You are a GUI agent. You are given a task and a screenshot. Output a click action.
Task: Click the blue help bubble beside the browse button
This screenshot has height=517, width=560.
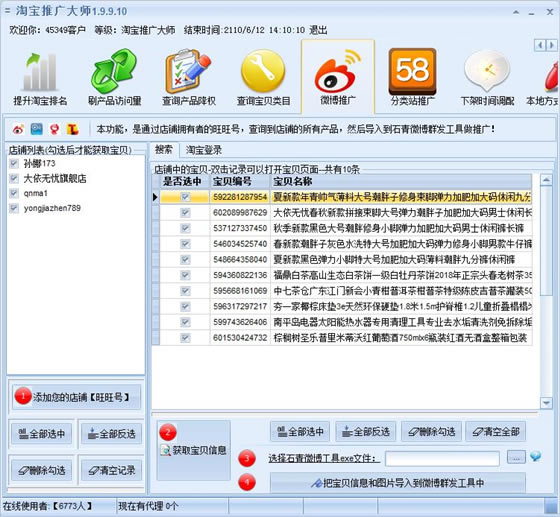click(535, 456)
